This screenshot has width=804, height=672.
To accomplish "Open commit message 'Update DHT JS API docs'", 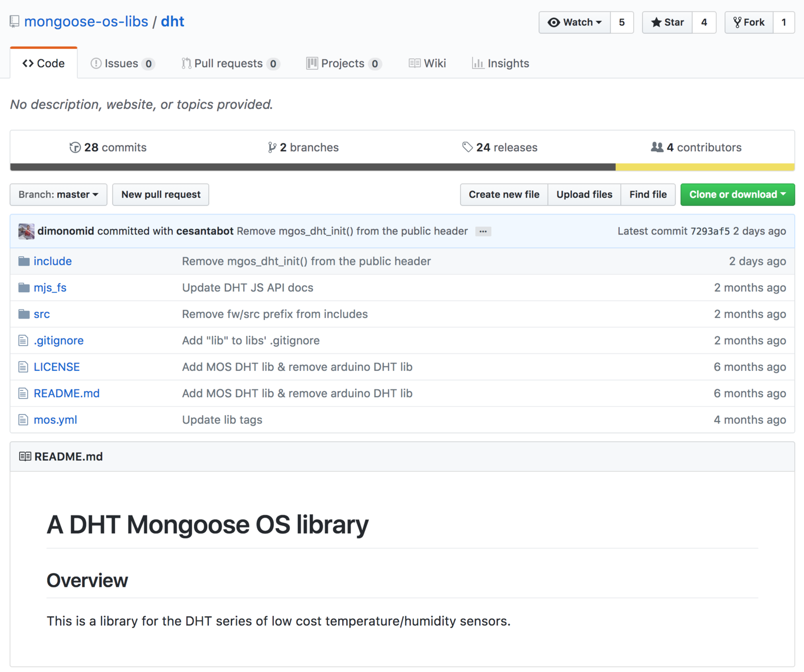I will tap(248, 288).
